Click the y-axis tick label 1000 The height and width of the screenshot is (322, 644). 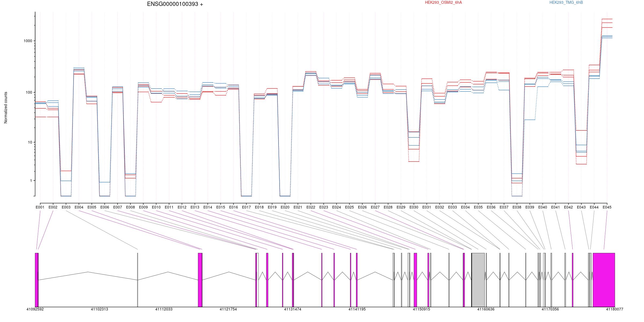coord(28,41)
